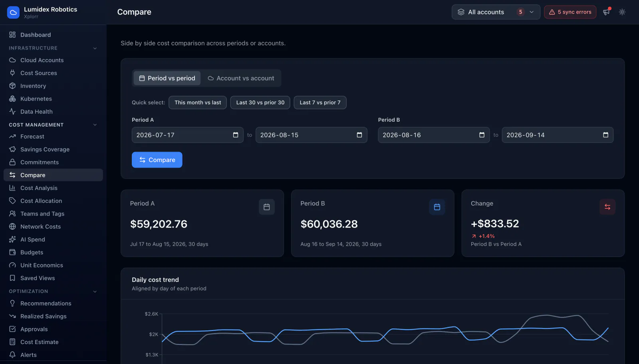This screenshot has height=364, width=639.
Task: Click Period A start date field 2026-07-17
Action: [x=187, y=135]
